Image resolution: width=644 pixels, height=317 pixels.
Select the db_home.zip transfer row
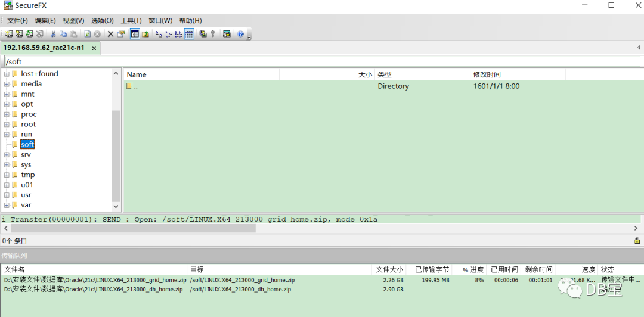tap(322, 290)
